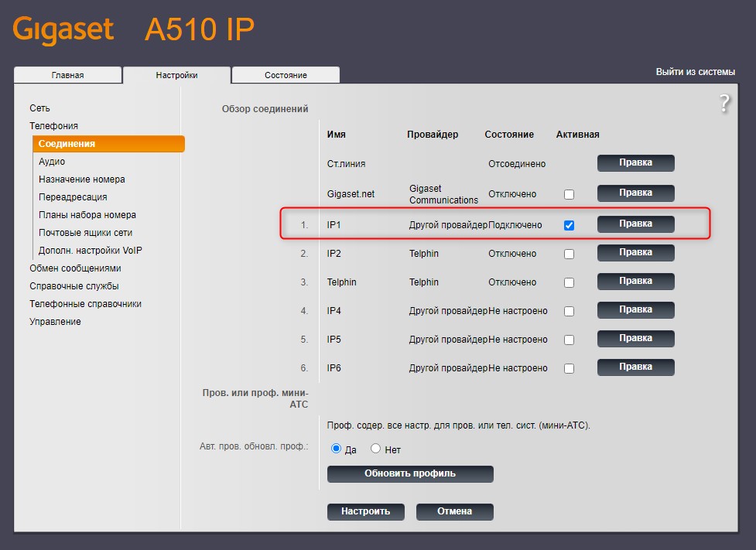Switch to the Состояние tab
Screen dimensions: 756x550
286,75
